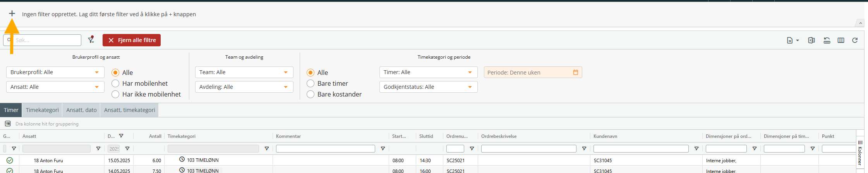Open filter funnel for the Kommentar column

pyautogui.click(x=383, y=149)
